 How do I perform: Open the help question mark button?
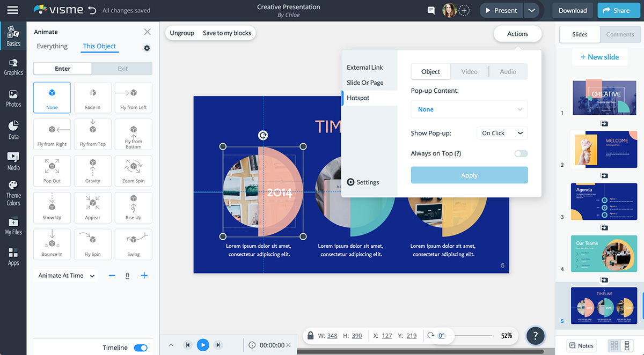point(535,336)
